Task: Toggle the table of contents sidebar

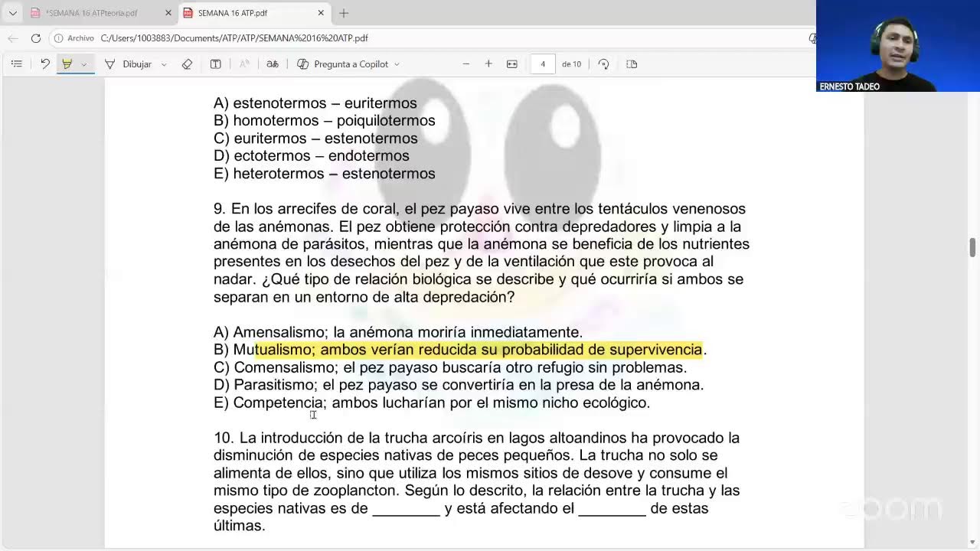Action: [16, 64]
